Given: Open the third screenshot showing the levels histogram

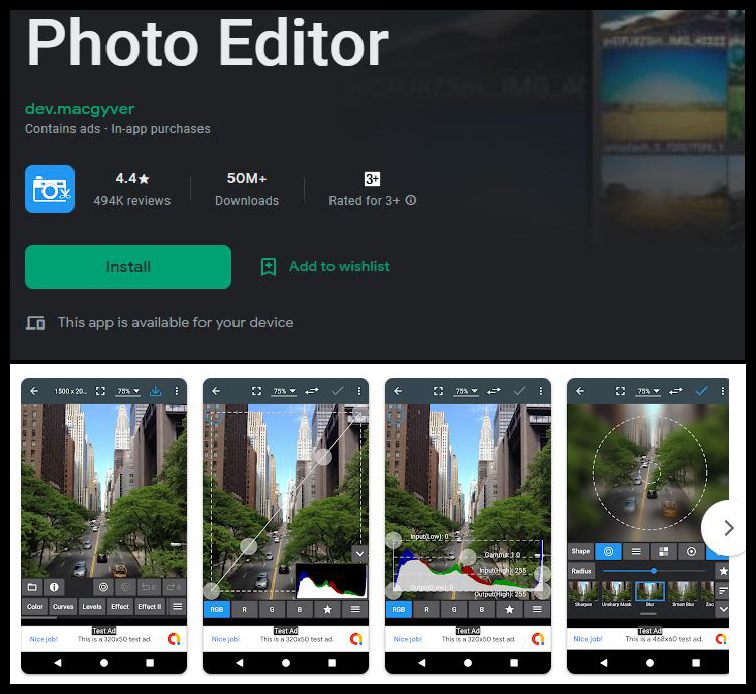Looking at the screenshot, I should point(468,526).
